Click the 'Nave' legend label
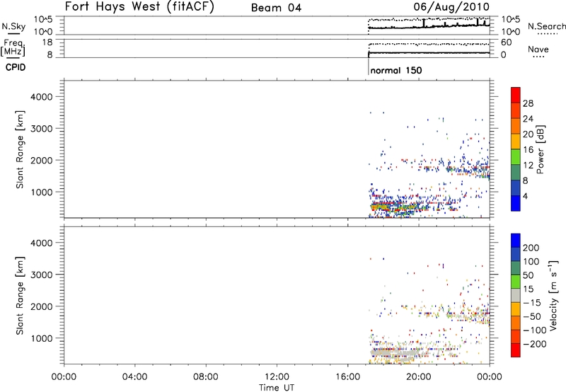The image size is (566, 392). point(538,49)
